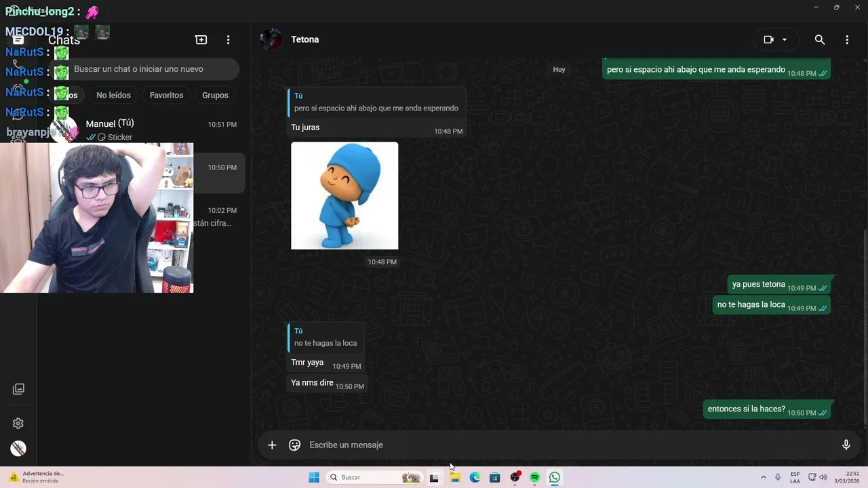Select message 'Tu juras'
Image resolution: width=868 pixels, height=488 pixels.
(305, 127)
